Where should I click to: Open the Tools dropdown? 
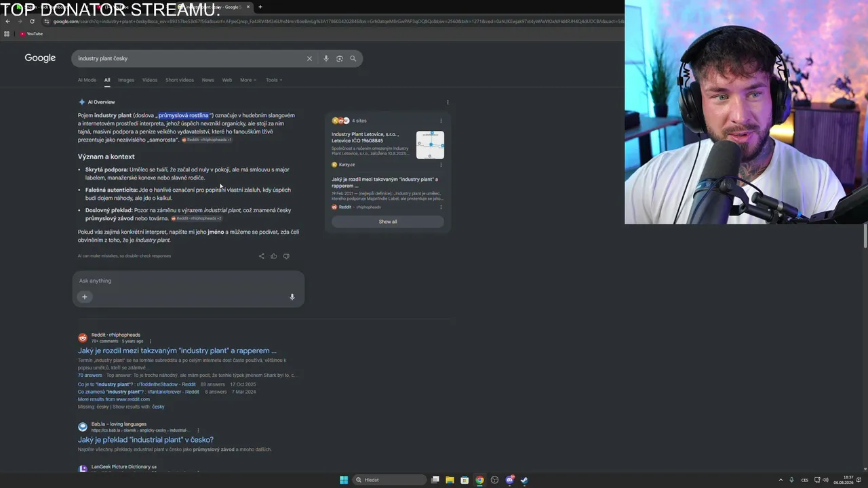(274, 80)
